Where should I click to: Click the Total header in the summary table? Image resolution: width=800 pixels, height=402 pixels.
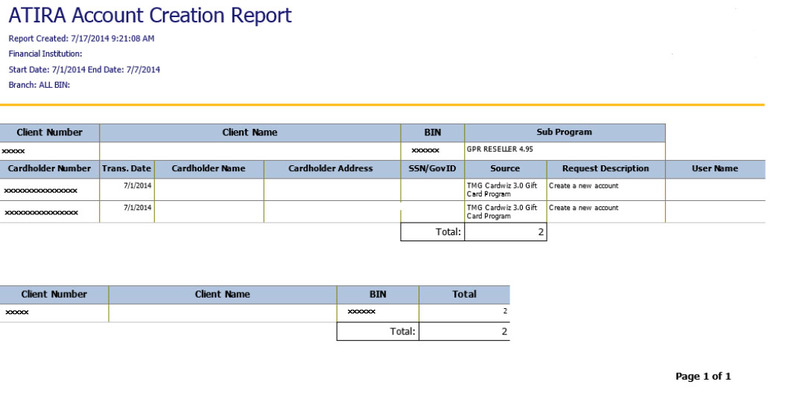[x=464, y=295]
